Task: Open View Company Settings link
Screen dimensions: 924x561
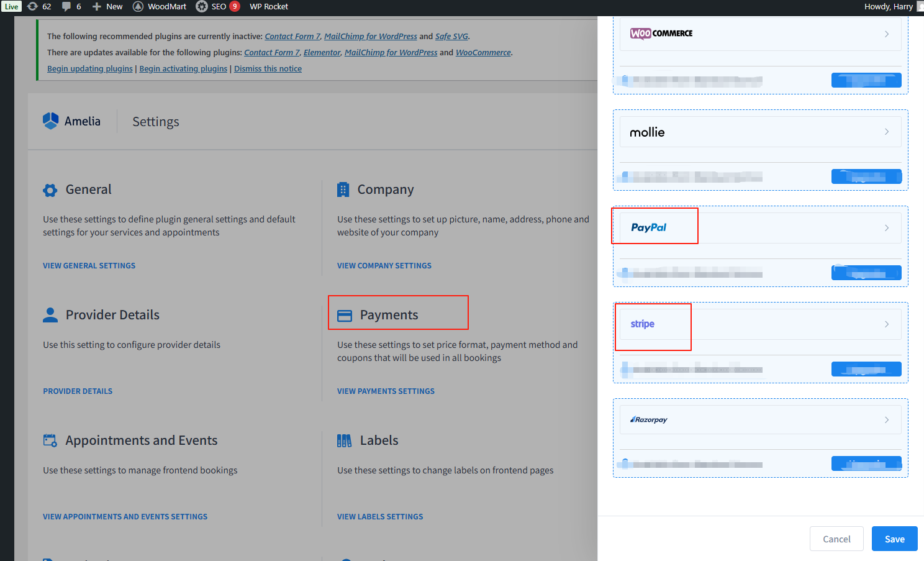Action: (384, 266)
